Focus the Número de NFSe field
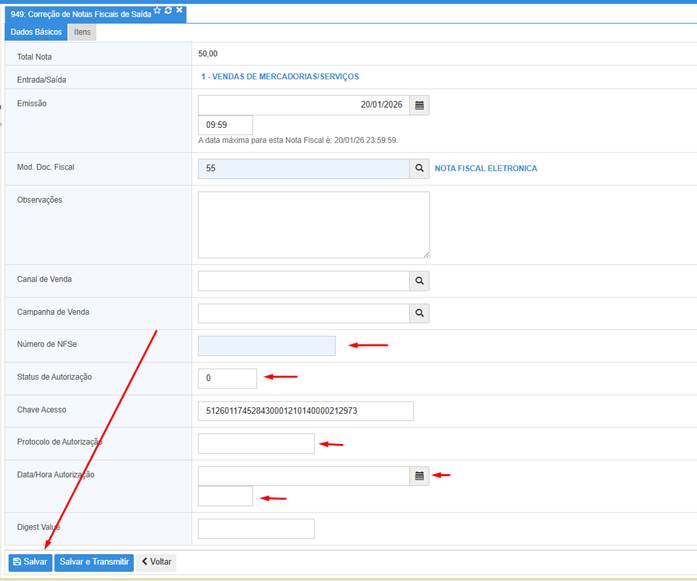 click(267, 346)
